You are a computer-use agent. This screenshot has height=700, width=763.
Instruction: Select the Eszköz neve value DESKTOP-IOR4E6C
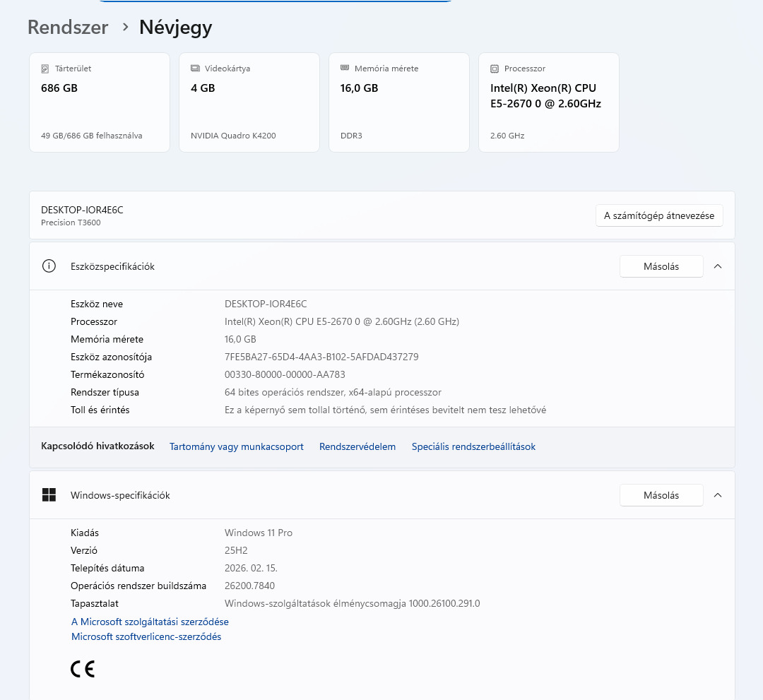266,304
